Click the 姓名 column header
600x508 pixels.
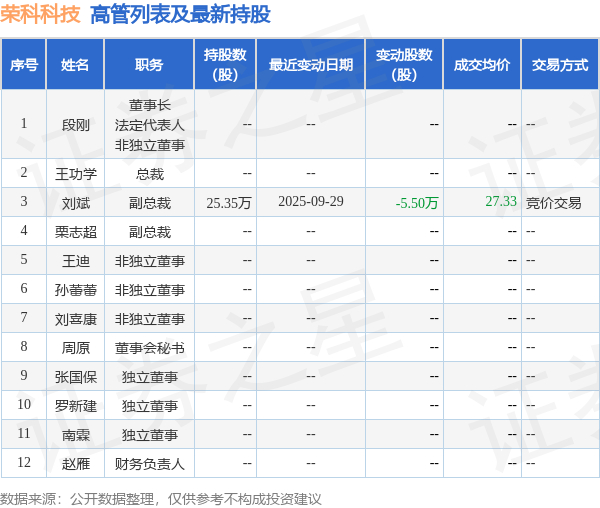75,65
